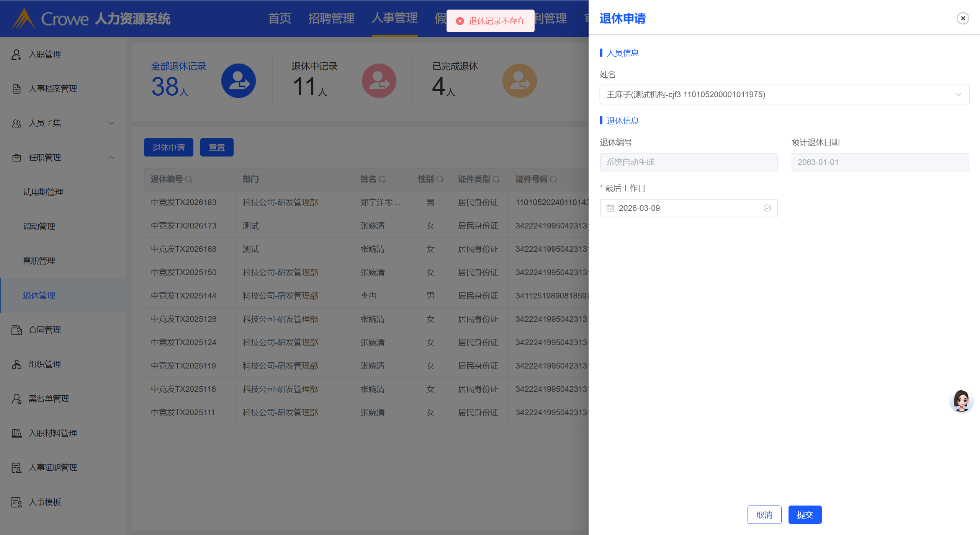Switch to 招聘管理 top navigation tab
The height and width of the screenshot is (535, 980).
click(331, 18)
